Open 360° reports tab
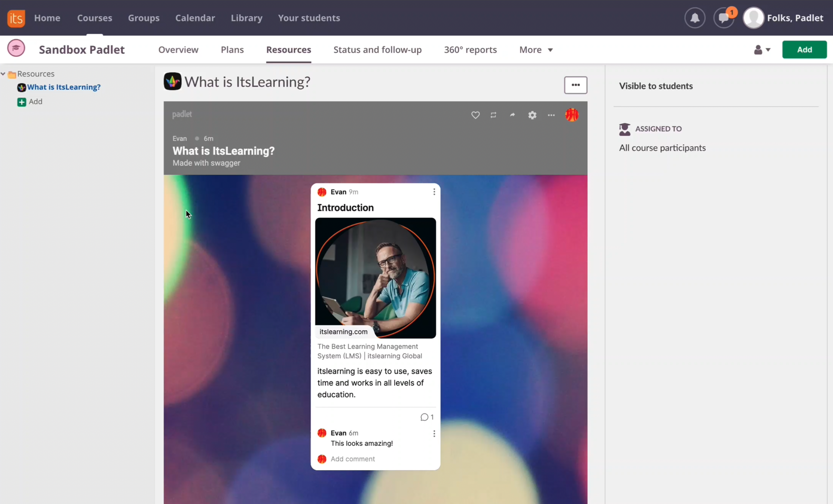Image resolution: width=833 pixels, height=504 pixels. pos(470,50)
